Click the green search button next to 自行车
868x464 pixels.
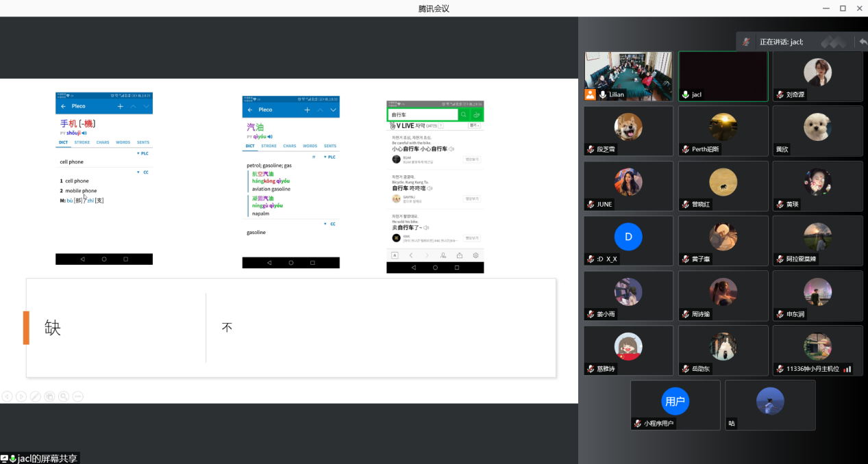pyautogui.click(x=464, y=115)
